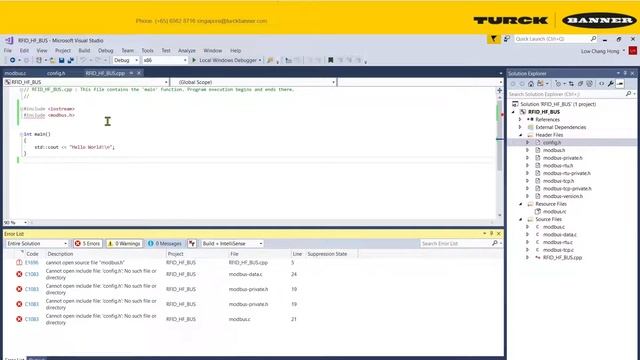Viewport: 640px width, 360px height.
Task: Toggle the 0 Messages filter
Action: 164,244
